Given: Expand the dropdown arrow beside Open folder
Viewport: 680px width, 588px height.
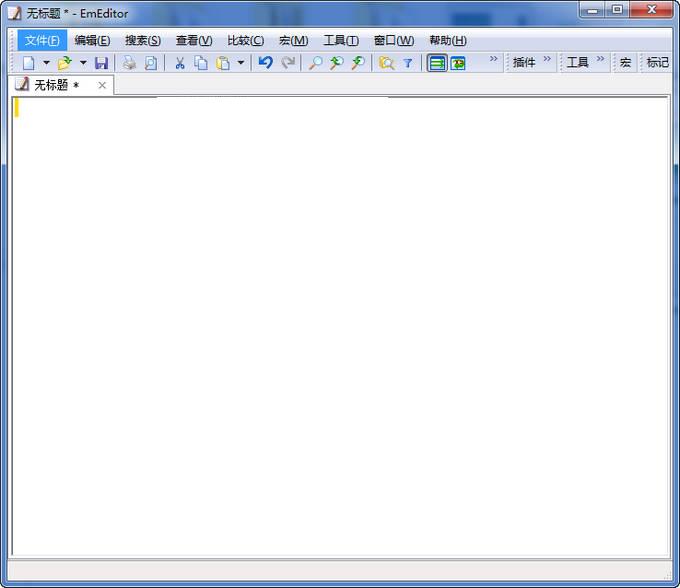Looking at the screenshot, I should pyautogui.click(x=82, y=63).
